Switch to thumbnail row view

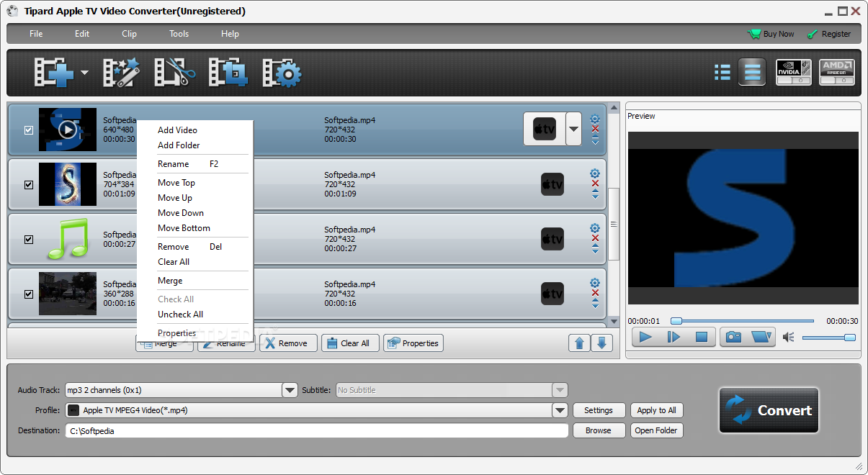(753, 72)
